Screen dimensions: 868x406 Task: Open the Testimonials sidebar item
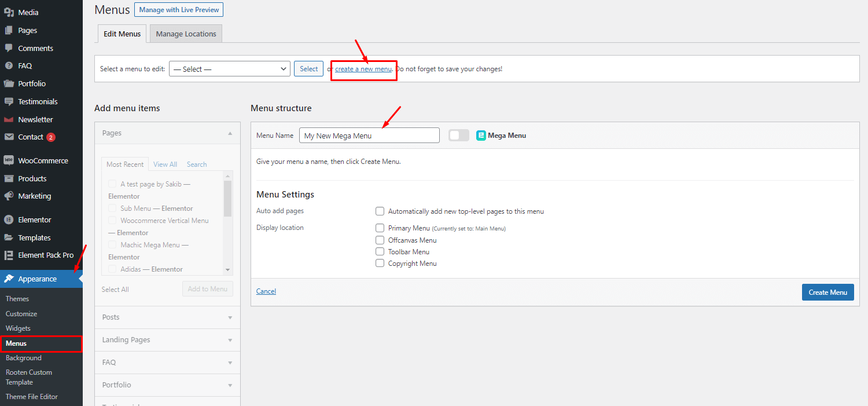pos(37,101)
